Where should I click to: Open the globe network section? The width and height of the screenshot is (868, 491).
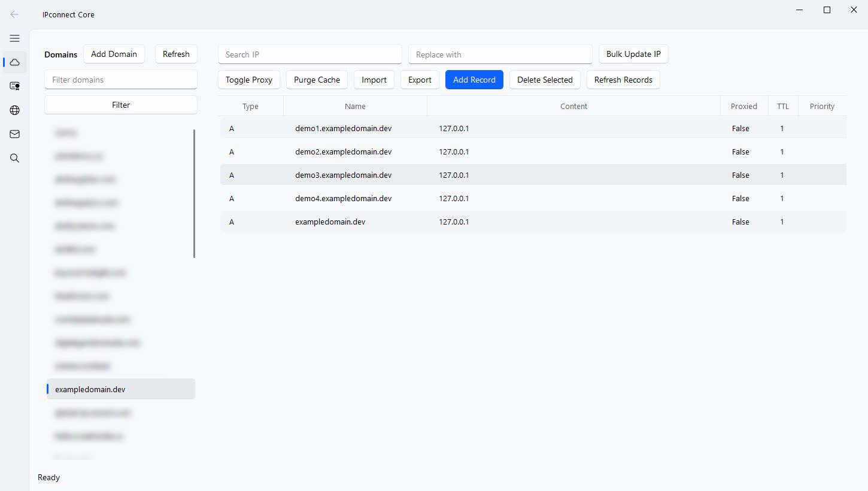tap(14, 110)
